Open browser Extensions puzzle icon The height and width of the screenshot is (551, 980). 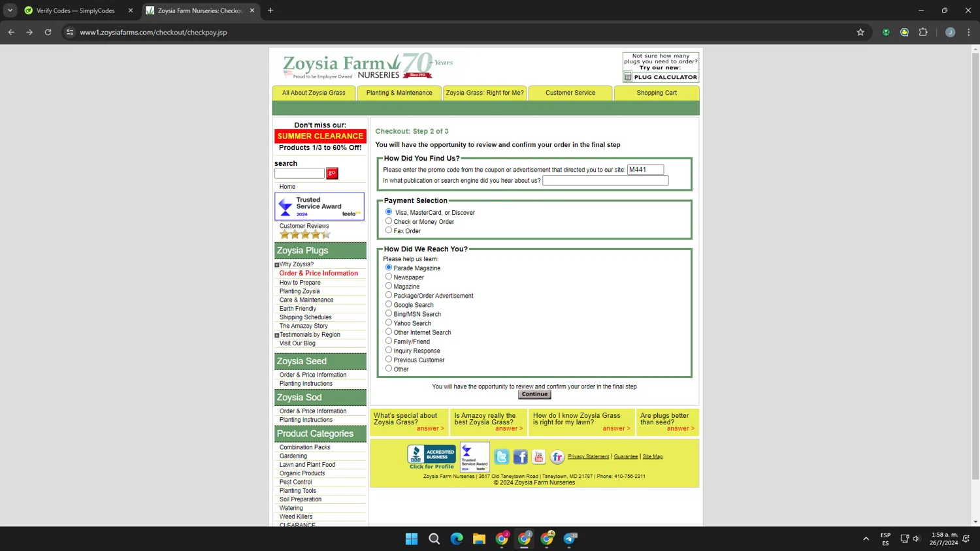(x=923, y=32)
